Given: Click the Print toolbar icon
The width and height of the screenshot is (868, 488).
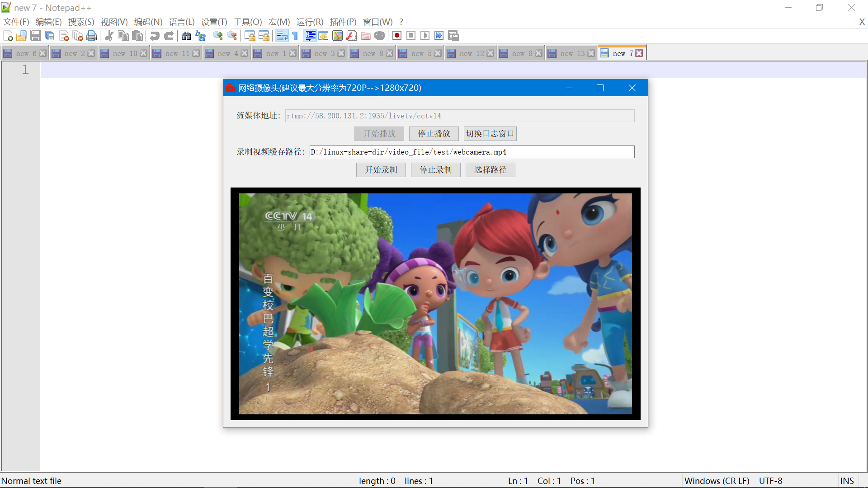Looking at the screenshot, I should pyautogui.click(x=92, y=36).
